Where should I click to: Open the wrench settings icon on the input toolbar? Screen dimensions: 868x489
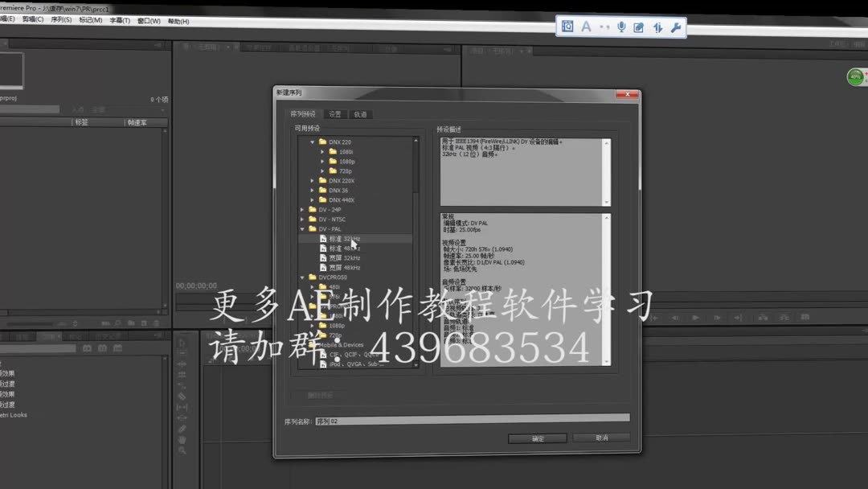676,27
